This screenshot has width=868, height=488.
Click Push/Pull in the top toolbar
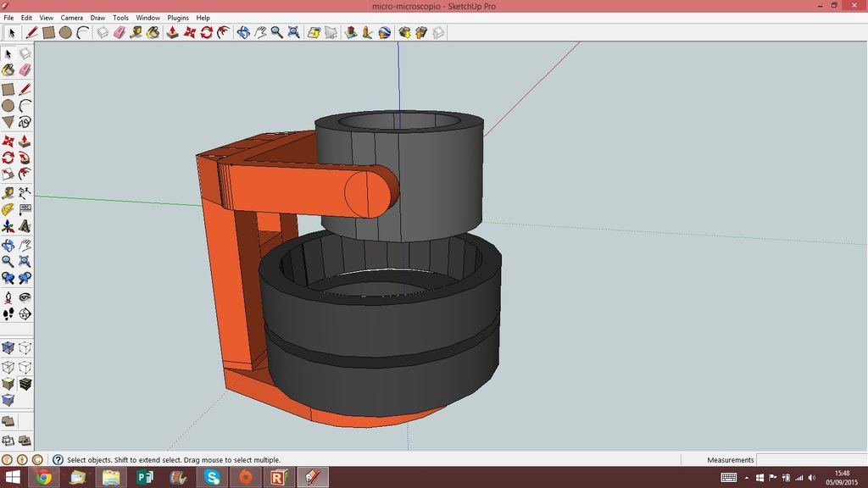172,33
